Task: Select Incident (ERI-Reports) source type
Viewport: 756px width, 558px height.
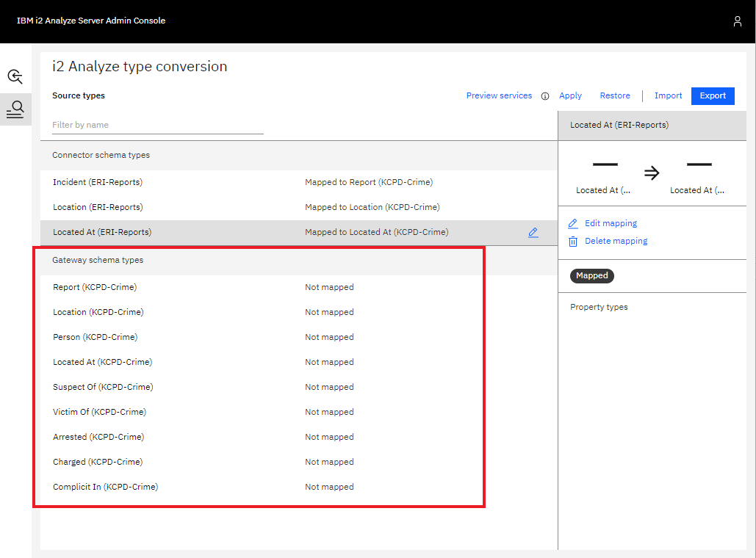Action: pyautogui.click(x=98, y=182)
